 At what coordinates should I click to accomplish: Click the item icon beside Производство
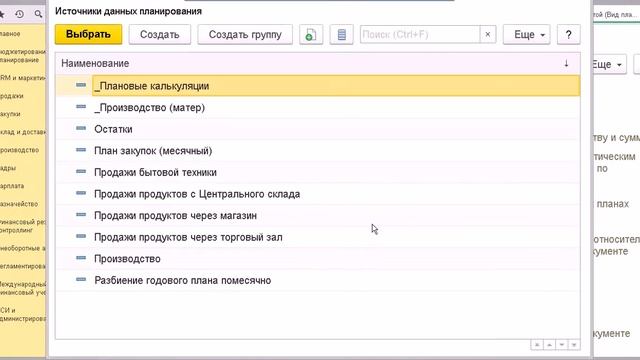click(81, 258)
